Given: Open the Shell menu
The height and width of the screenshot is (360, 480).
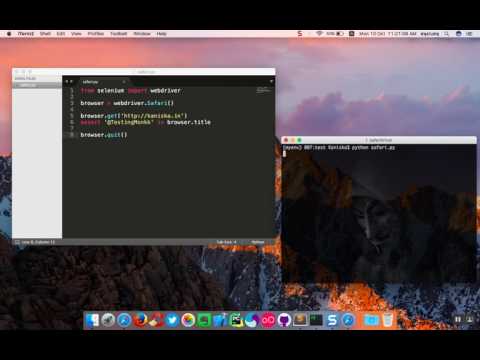Looking at the screenshot, I should 45,34.
